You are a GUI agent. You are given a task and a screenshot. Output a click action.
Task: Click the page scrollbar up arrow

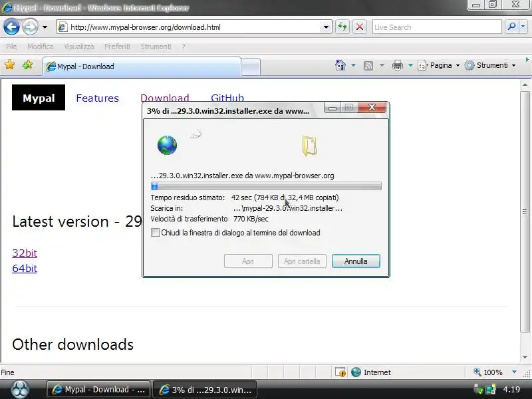[x=525, y=84]
